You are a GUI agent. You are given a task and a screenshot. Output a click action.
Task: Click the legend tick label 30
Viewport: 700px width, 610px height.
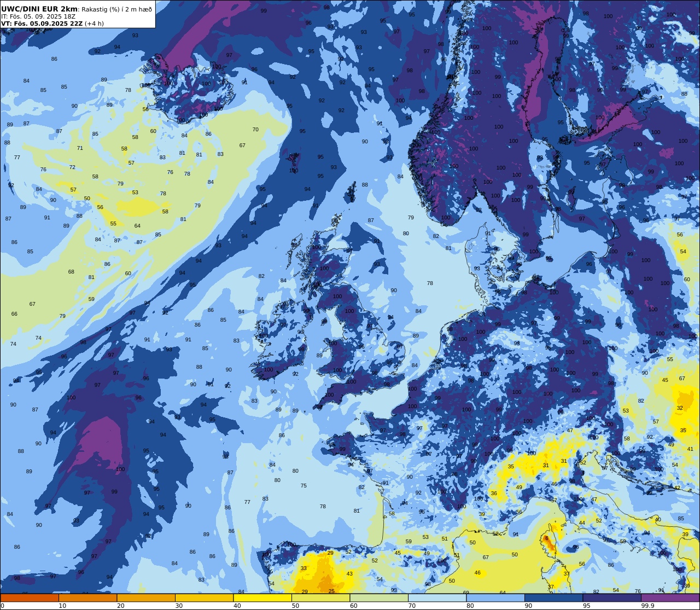[179, 606]
